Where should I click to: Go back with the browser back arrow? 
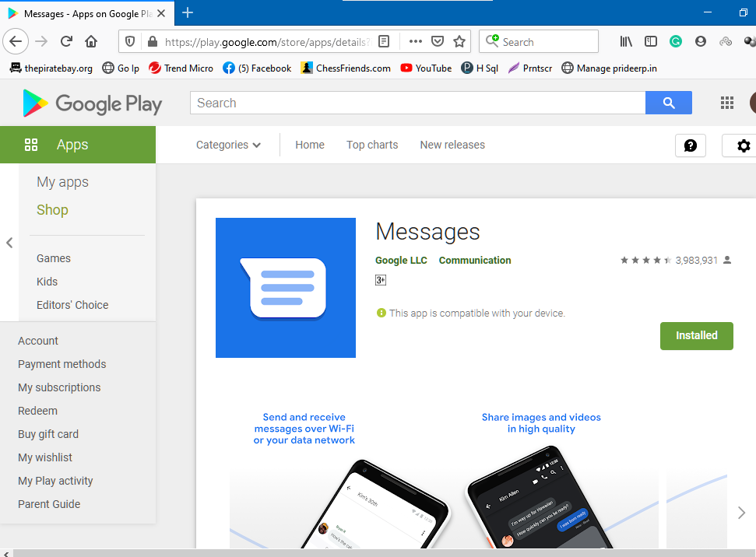pos(16,41)
